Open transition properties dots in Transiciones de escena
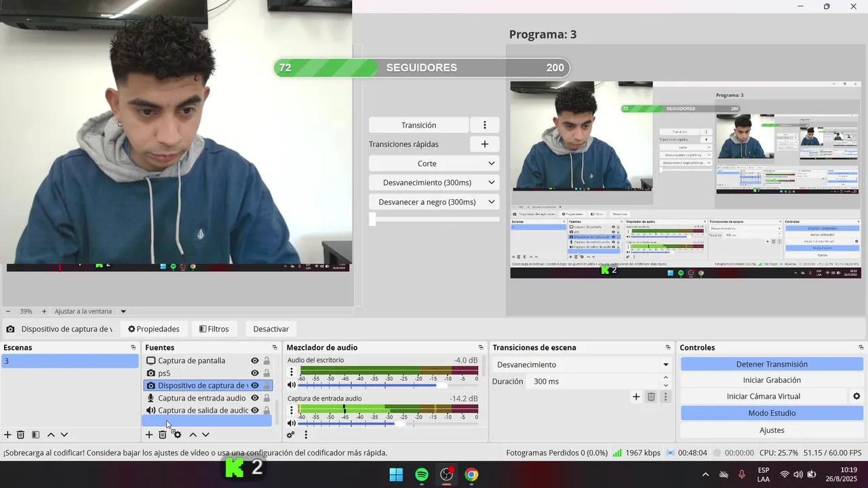 coord(665,396)
